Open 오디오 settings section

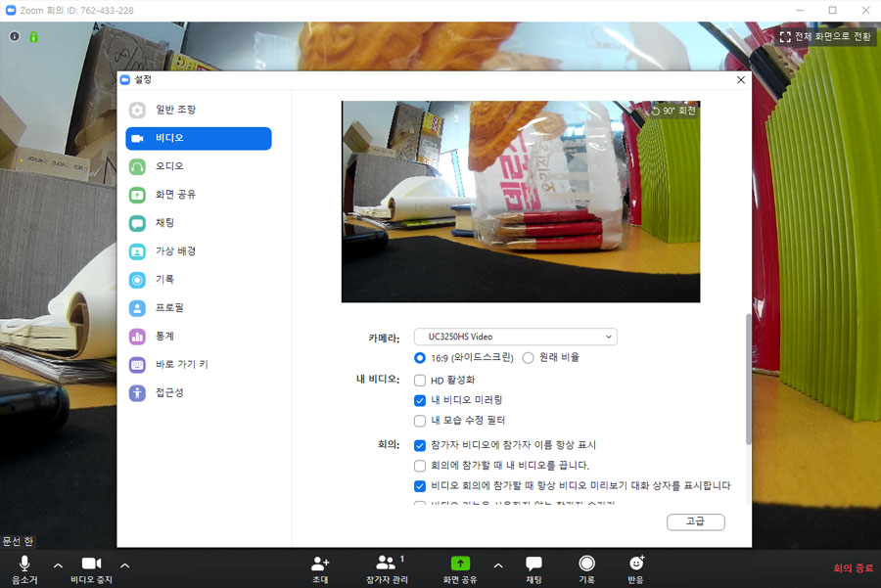point(199,166)
